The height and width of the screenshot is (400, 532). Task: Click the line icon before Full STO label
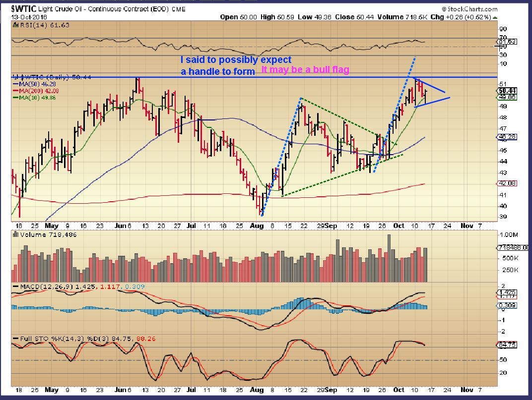point(15,339)
